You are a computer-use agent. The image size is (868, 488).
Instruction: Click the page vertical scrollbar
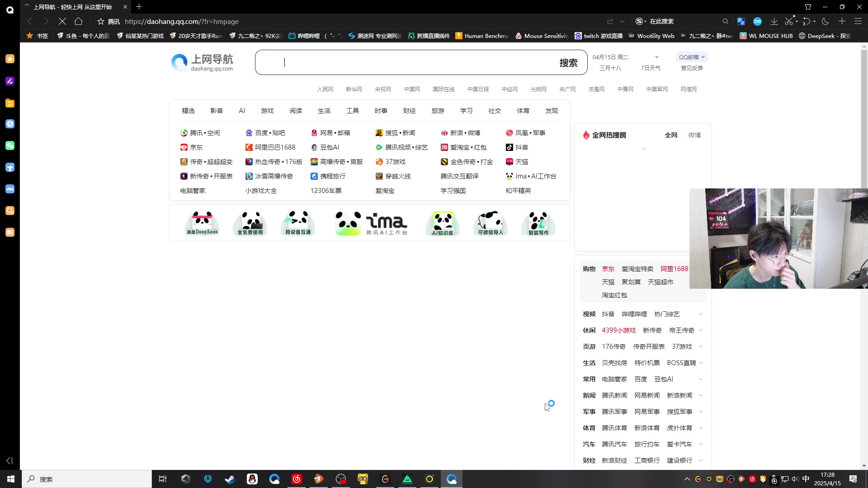coord(864,255)
